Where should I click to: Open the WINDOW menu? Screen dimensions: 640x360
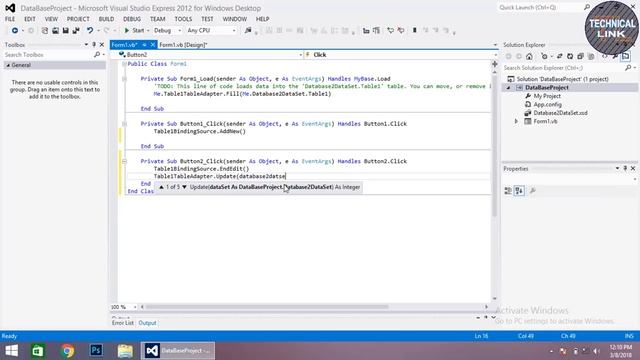[x=235, y=19]
